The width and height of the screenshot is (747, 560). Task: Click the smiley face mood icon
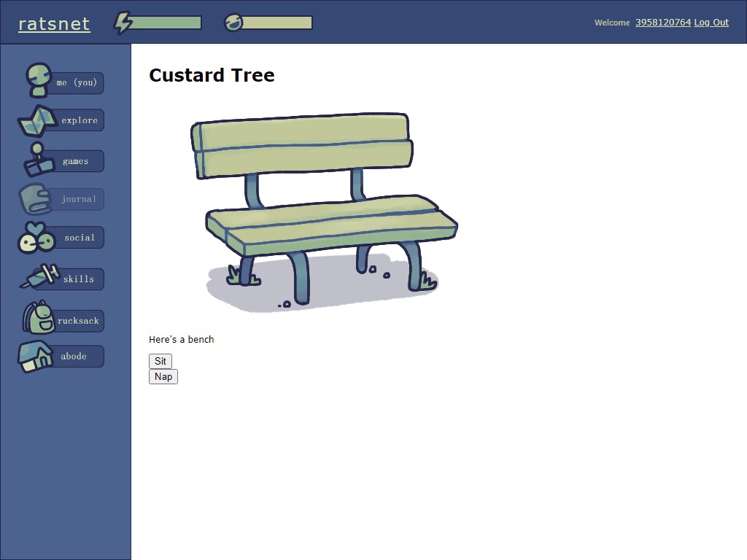(233, 23)
